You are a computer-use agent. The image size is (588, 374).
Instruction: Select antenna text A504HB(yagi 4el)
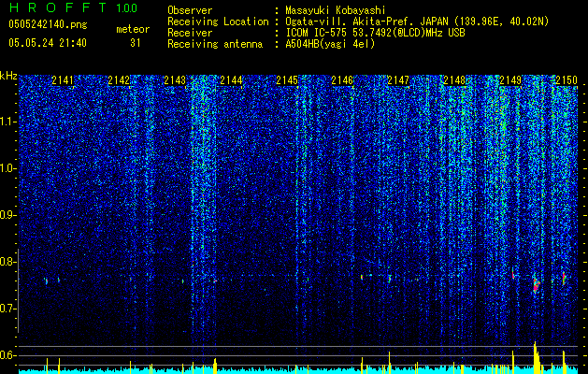click(x=330, y=44)
